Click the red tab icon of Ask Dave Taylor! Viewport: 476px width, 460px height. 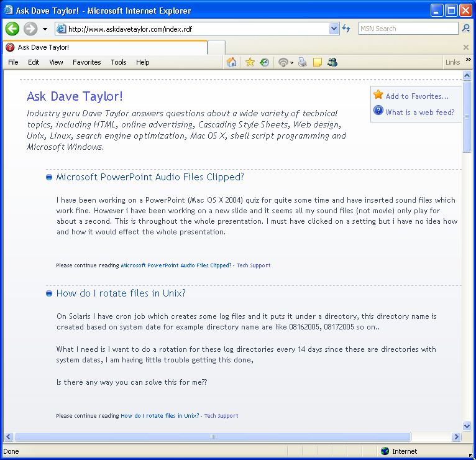tap(10, 47)
